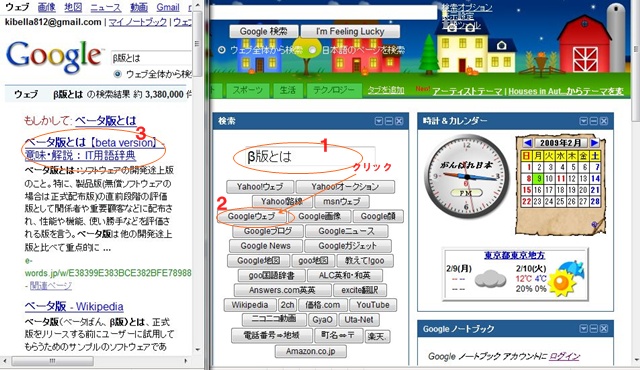Click the YouTube button
The width and height of the screenshot is (640, 370).
(373, 305)
